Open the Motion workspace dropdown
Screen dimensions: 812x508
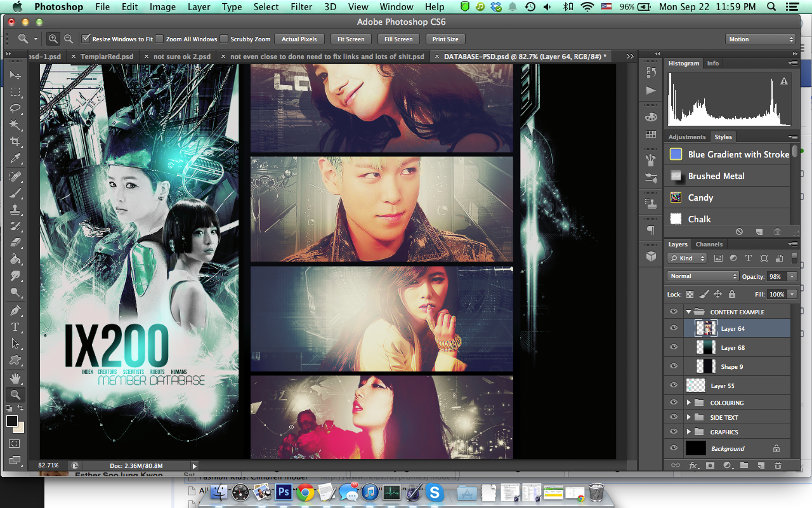point(760,39)
